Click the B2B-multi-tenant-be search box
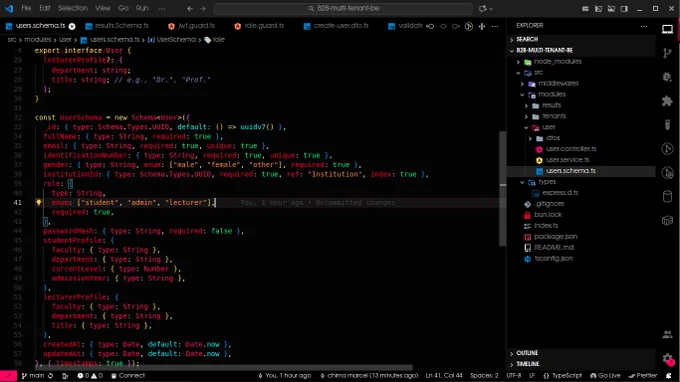This screenshot has width=680, height=382. (343, 8)
